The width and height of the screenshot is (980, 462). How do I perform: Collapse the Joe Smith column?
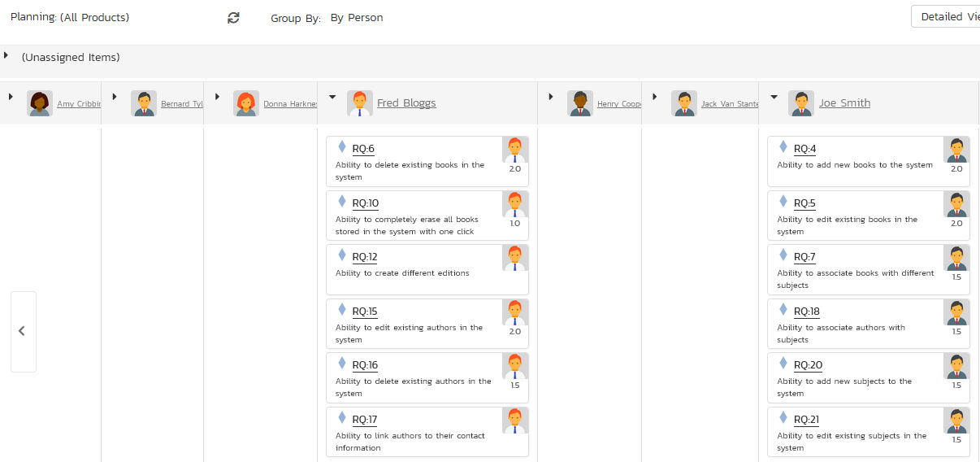click(774, 97)
